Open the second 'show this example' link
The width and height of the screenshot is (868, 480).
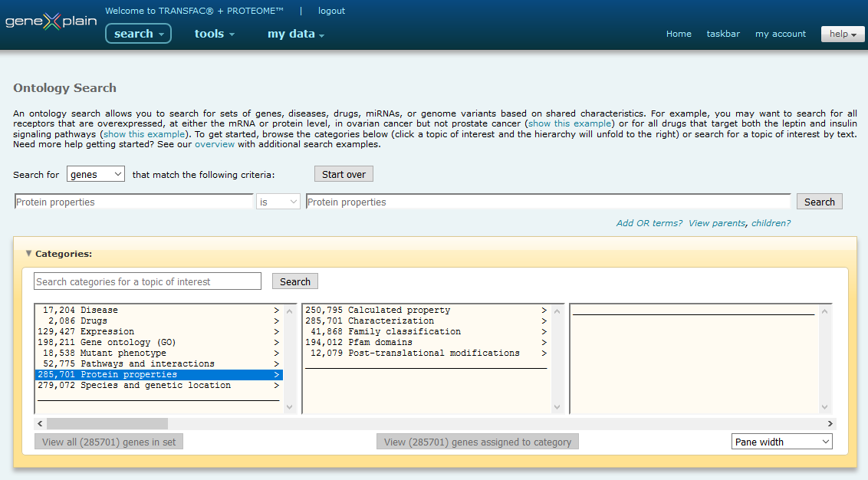point(144,134)
